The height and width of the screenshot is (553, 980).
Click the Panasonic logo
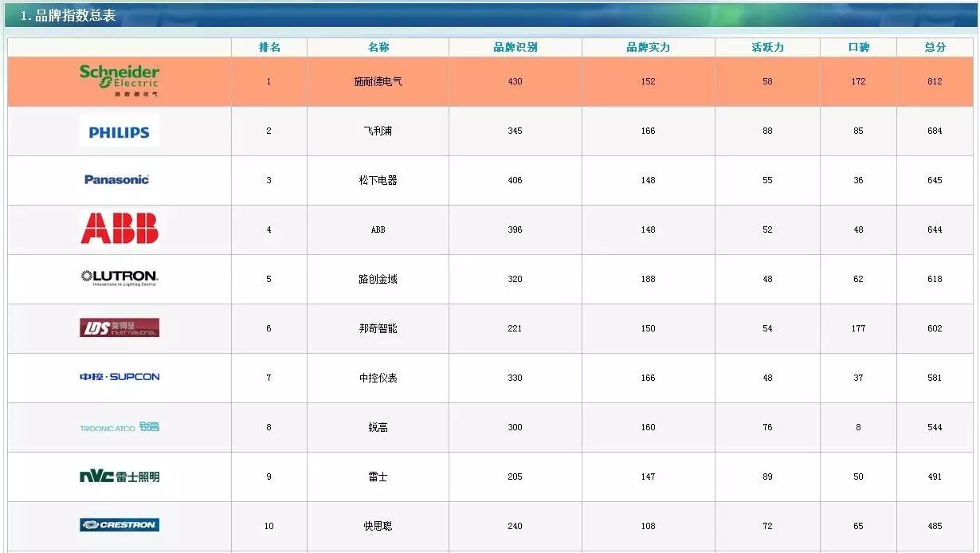[x=118, y=180]
